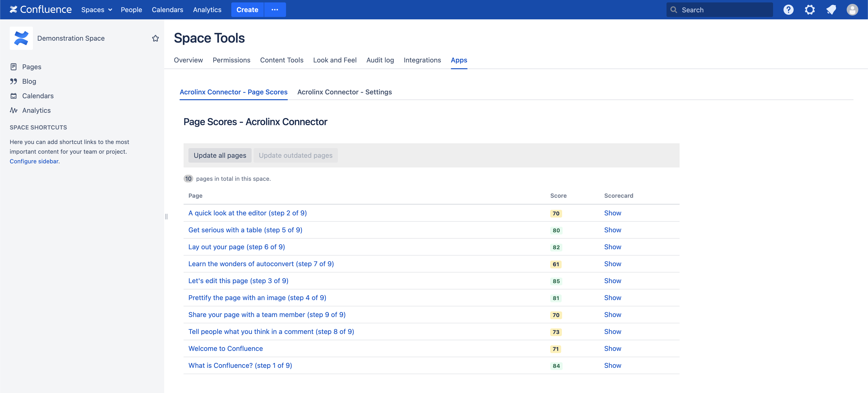Open Acrolinx Connector - Settings tab
Image resolution: width=868 pixels, height=393 pixels.
click(x=344, y=92)
